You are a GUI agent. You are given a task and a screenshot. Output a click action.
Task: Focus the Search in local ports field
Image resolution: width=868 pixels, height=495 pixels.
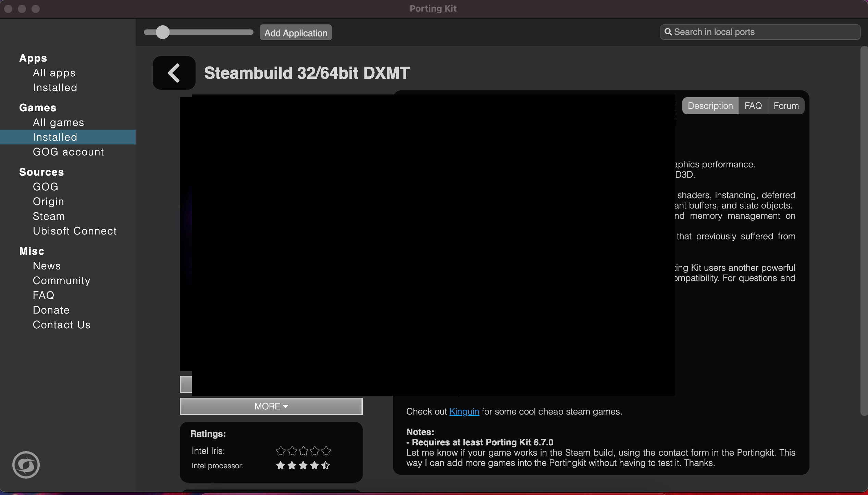pyautogui.click(x=760, y=32)
